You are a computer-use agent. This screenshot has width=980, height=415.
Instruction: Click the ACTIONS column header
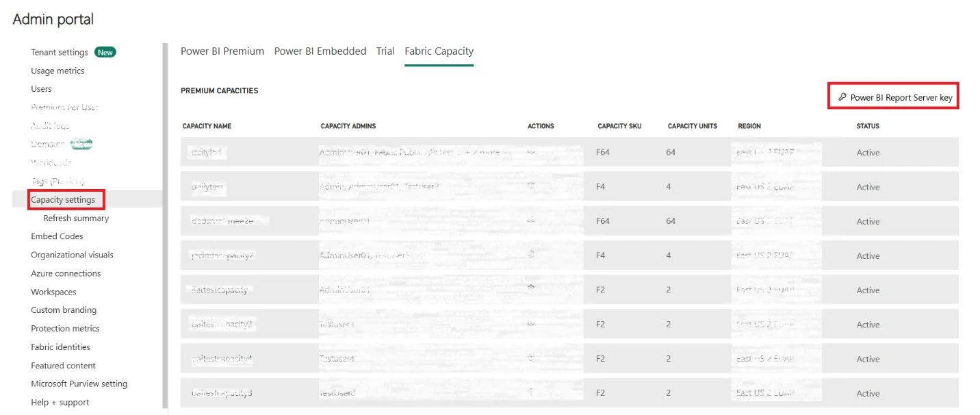541,126
